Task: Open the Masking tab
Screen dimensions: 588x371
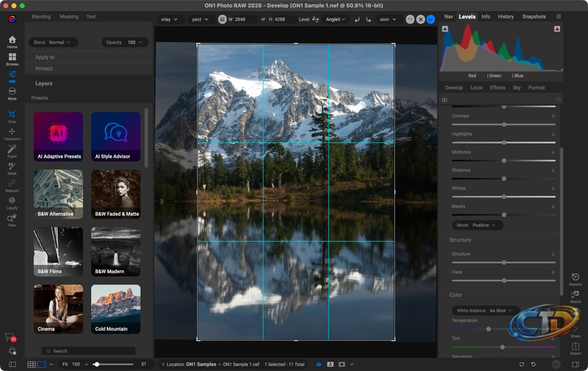Action: point(69,16)
